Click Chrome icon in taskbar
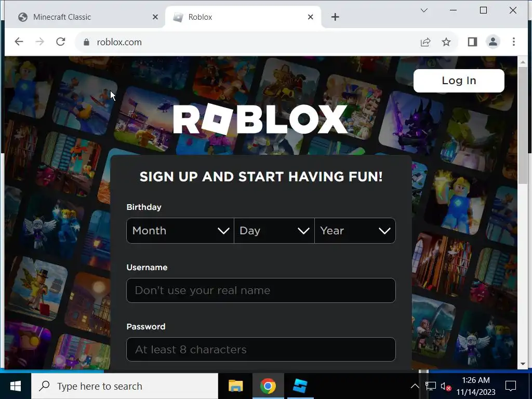532x399 pixels. [x=268, y=386]
